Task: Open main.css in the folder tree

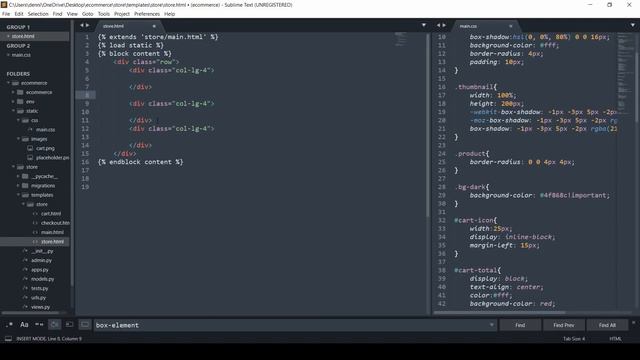Action: (45, 130)
